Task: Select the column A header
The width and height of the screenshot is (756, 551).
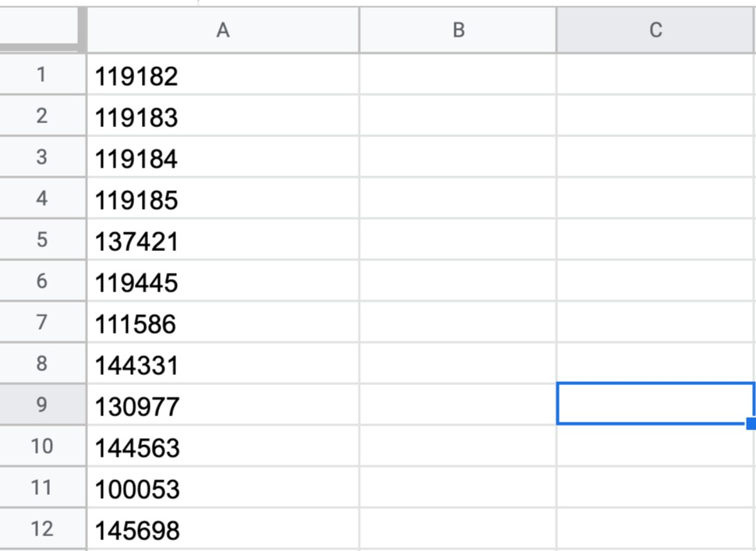Action: (x=223, y=30)
